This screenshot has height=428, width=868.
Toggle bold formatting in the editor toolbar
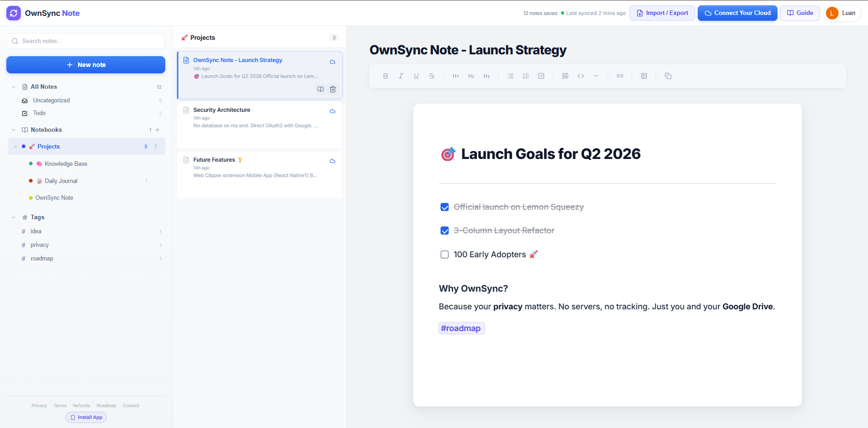[385, 76]
